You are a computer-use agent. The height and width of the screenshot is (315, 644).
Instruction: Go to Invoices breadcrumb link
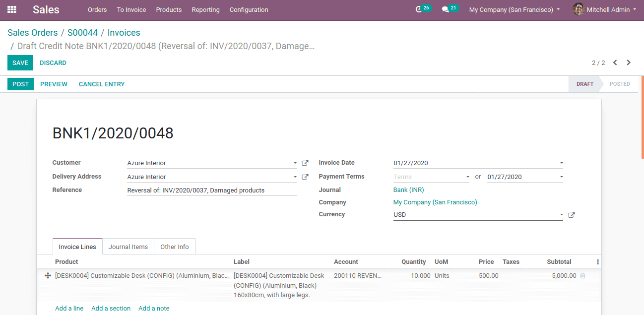tap(124, 33)
